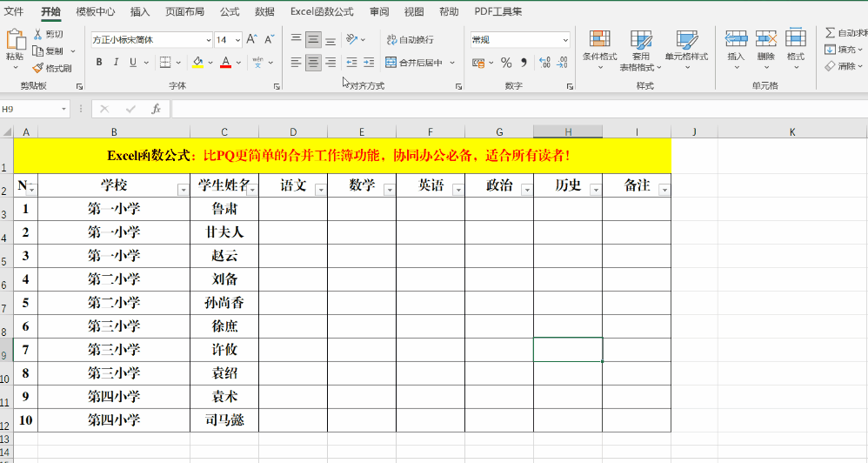Toggle bold formatting
Viewport: 868px width, 463px height.
(99, 62)
